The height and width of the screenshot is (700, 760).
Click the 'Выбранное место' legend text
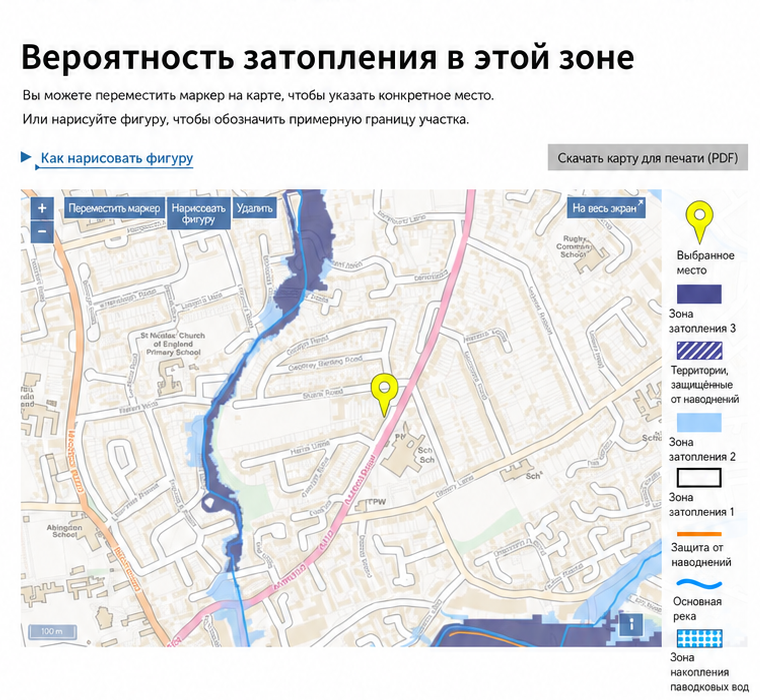705,263
